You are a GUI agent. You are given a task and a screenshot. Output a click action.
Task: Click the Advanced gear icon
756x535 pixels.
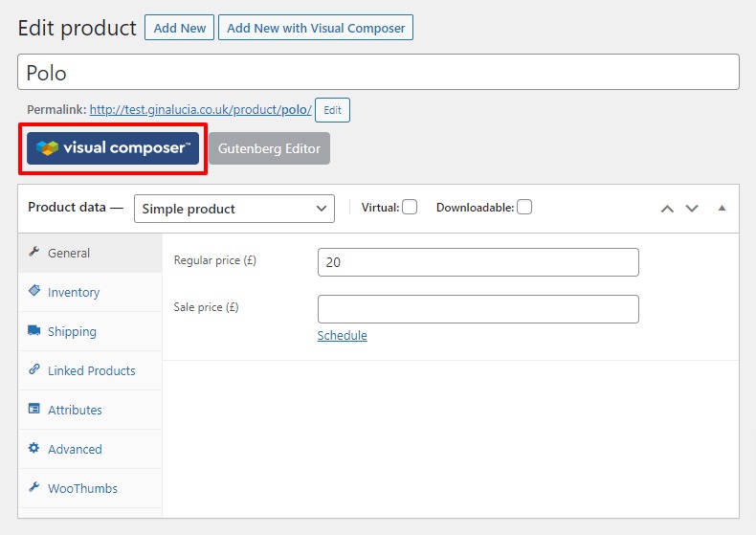click(x=33, y=448)
